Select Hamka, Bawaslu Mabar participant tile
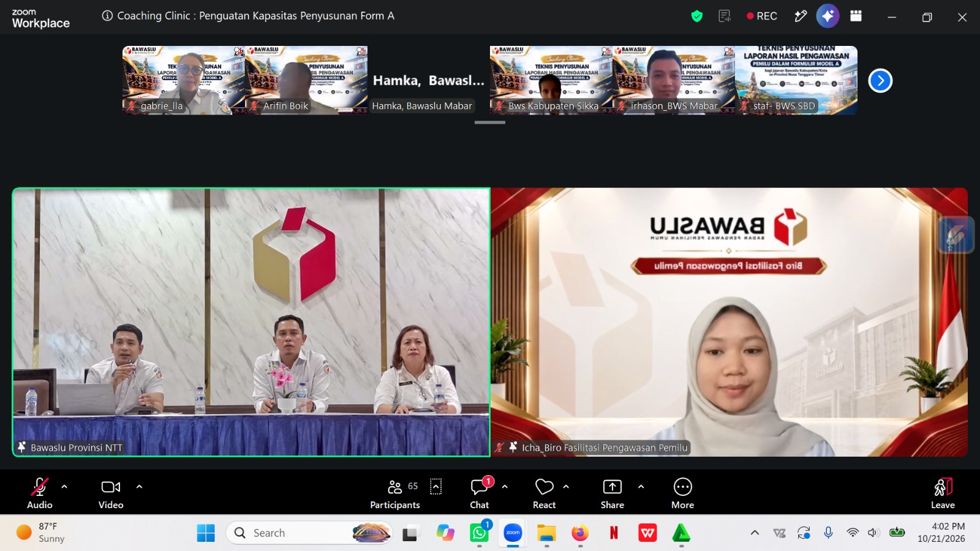980x551 pixels. pos(429,80)
